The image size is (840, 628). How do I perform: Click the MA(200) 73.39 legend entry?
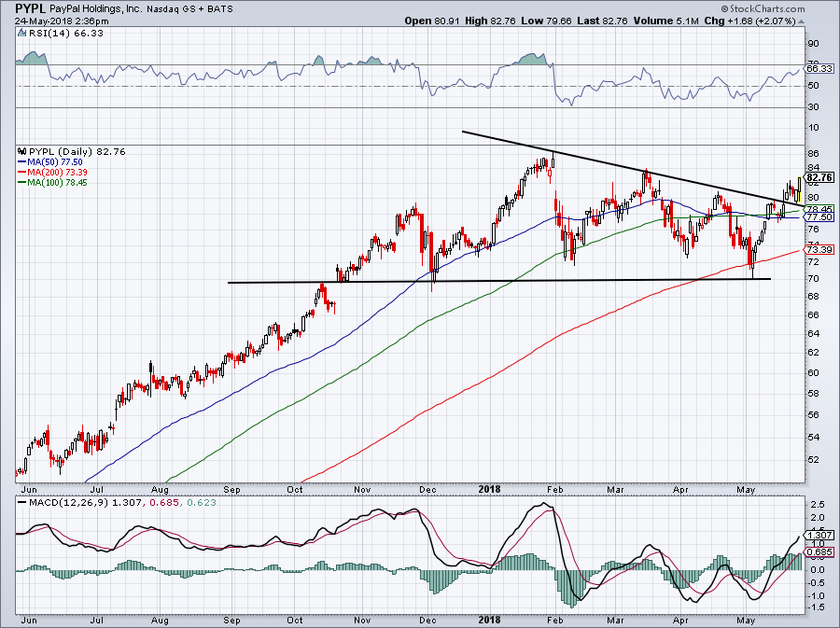pyautogui.click(x=52, y=172)
